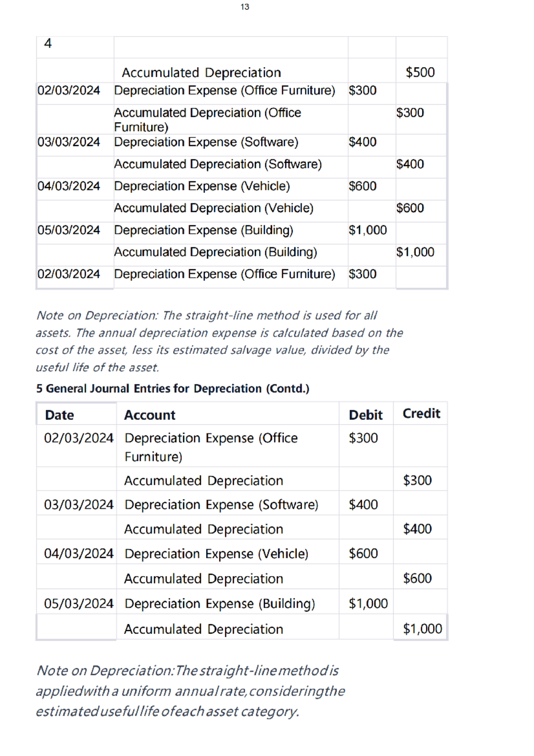
Task: Click the Accumulated Depreciation (Vehicle) entry
Action: click(214, 208)
